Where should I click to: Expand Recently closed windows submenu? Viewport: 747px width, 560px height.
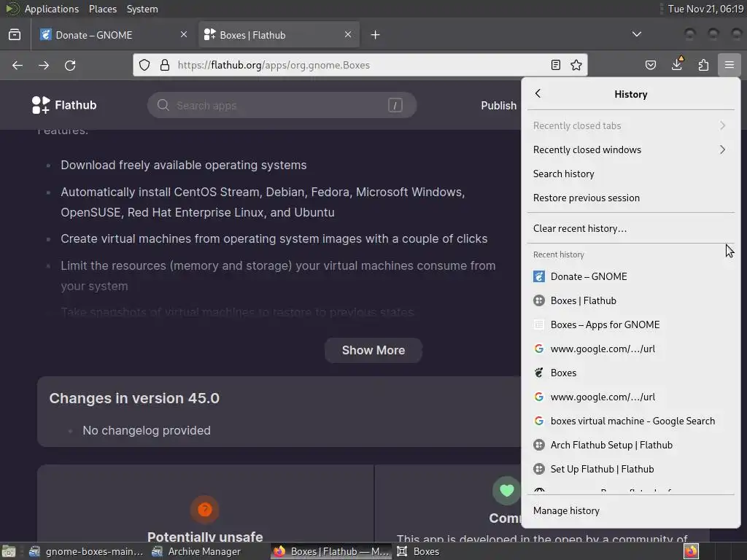631,149
